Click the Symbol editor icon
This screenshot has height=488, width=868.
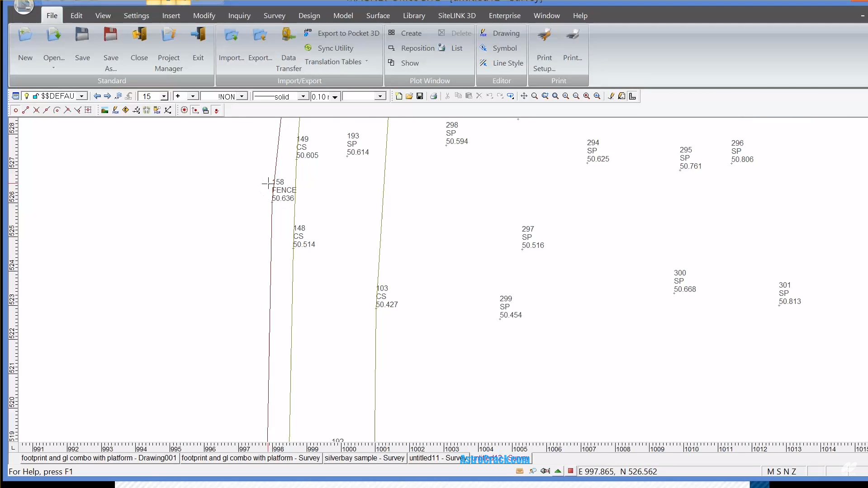click(x=483, y=47)
